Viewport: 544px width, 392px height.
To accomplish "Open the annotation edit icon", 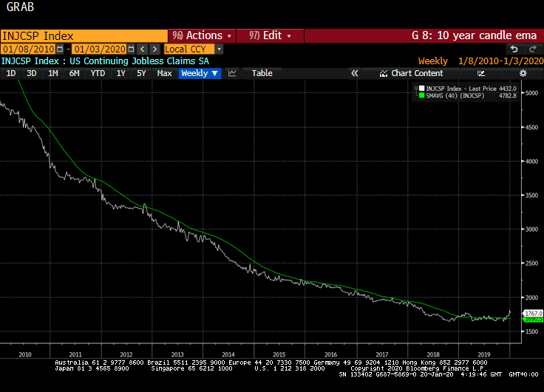I will 481,73.
